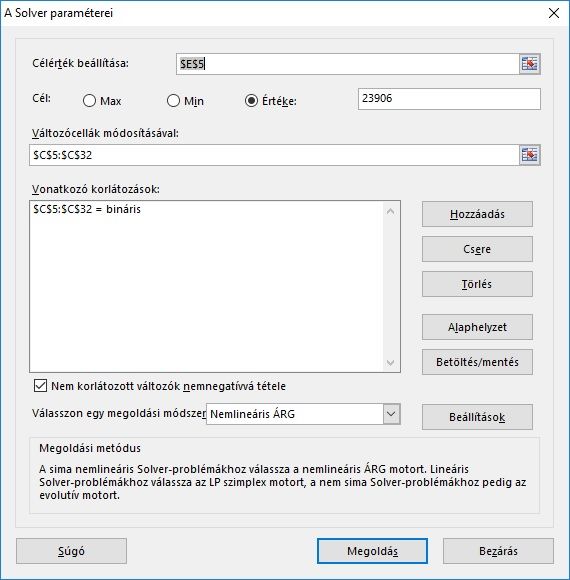The image size is (570, 580).
Task: Click the Hozzáadás button
Action: click(477, 214)
